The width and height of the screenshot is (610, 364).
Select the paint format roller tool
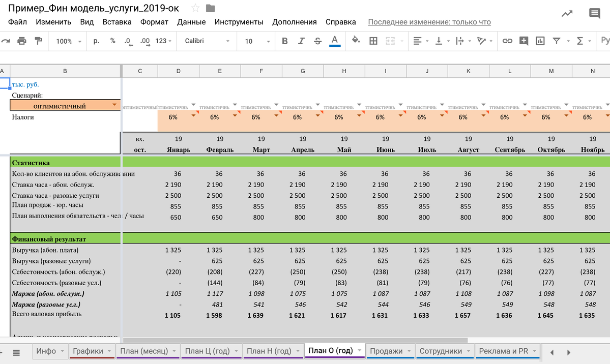38,41
